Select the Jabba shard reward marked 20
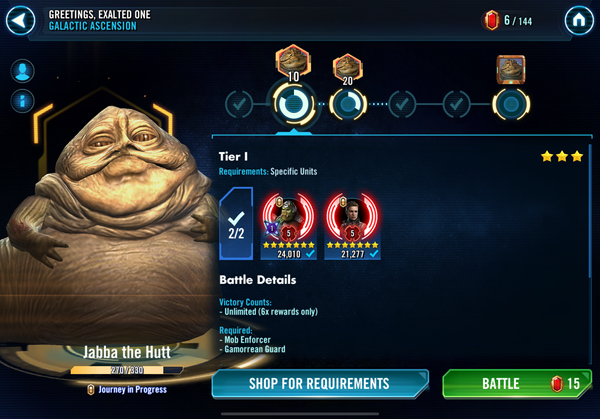Viewport: 600px width, 419px height. point(347,69)
